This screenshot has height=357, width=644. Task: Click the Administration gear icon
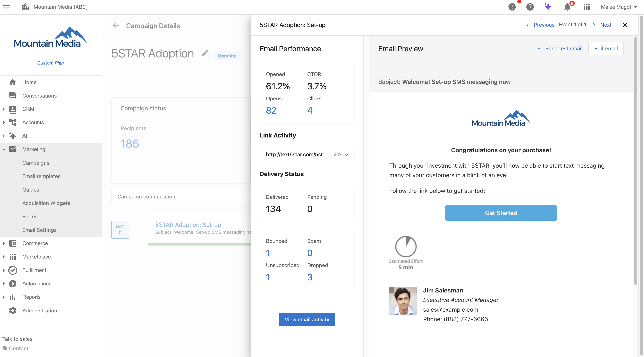click(x=13, y=311)
